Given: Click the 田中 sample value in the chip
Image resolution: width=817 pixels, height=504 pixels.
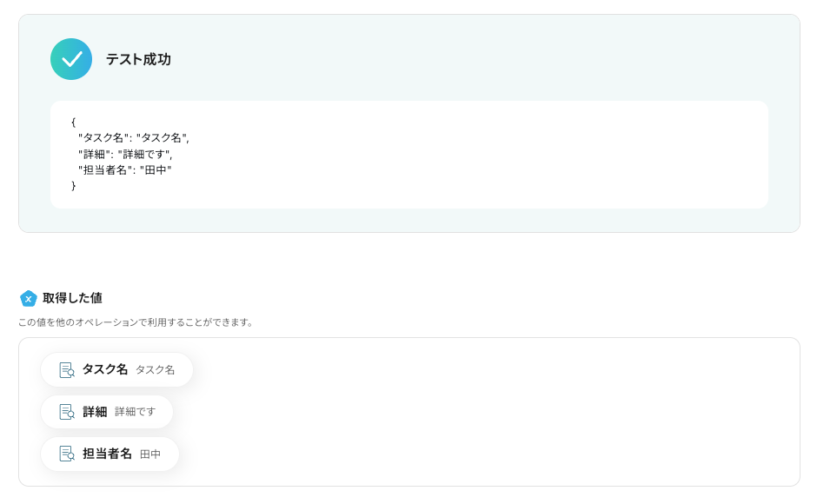Looking at the screenshot, I should point(150,454).
